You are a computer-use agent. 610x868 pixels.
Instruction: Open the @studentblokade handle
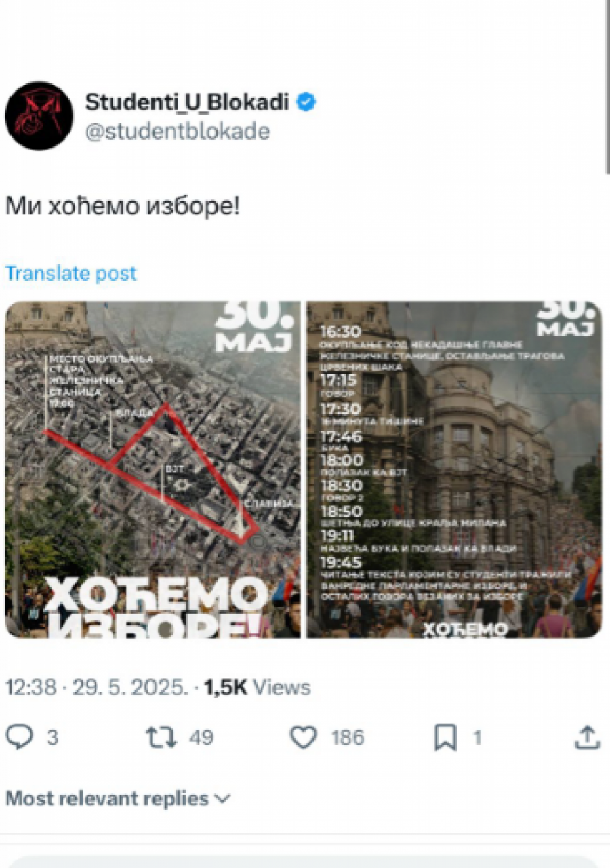click(x=178, y=131)
